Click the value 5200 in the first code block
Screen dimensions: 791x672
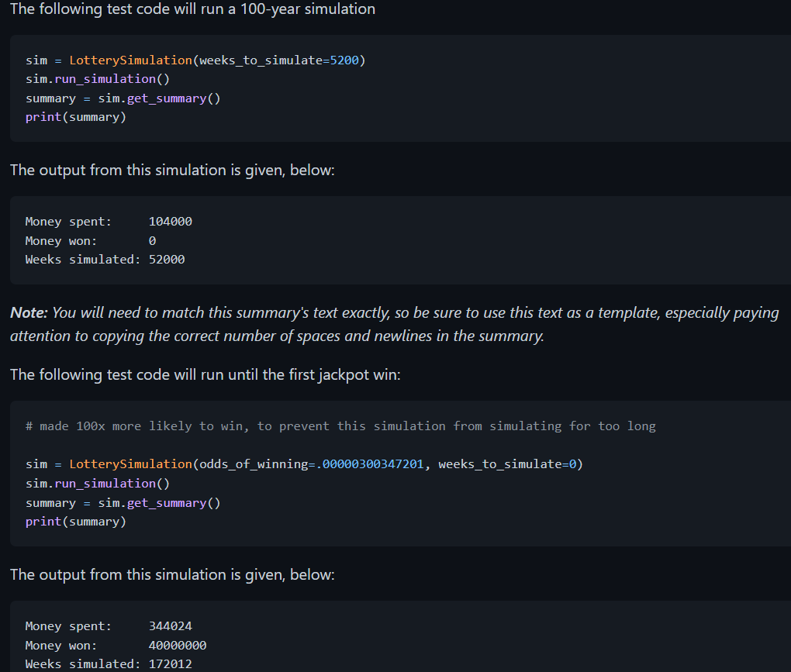344,60
